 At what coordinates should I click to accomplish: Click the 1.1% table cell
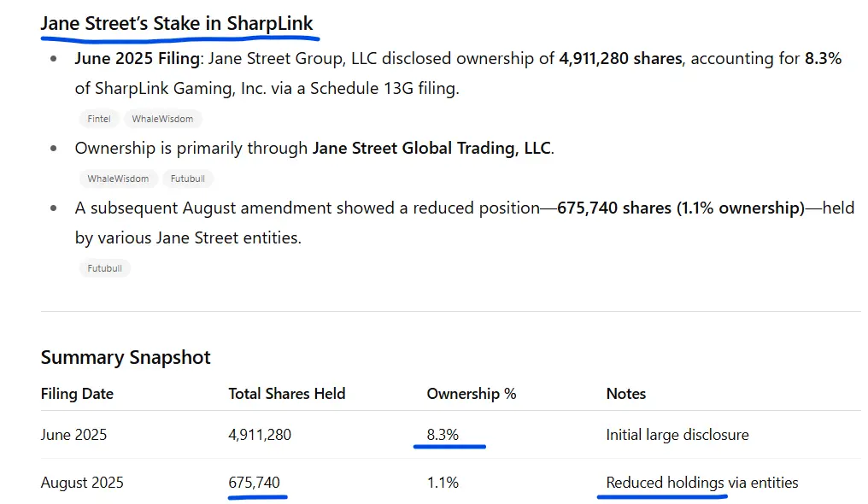(x=443, y=483)
